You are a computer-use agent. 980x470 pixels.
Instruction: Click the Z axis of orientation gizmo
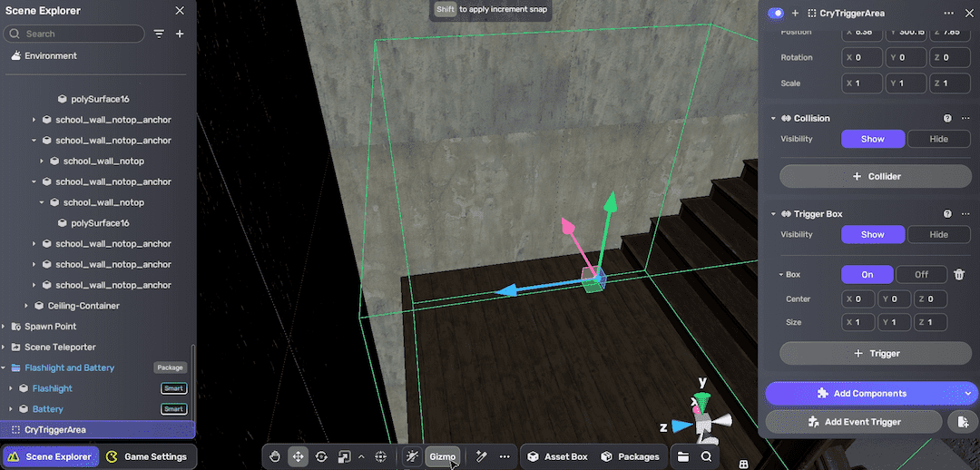click(x=680, y=426)
